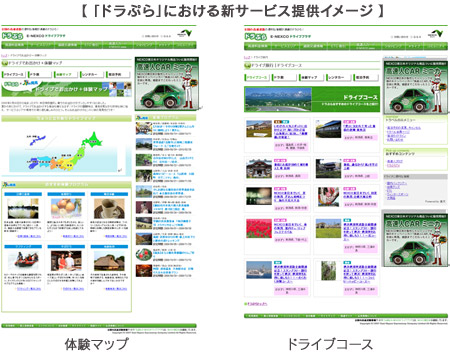This screenshot has width=450, height=360.
Task: Select the blue Okinawa inset on the map
Action: click(37, 140)
